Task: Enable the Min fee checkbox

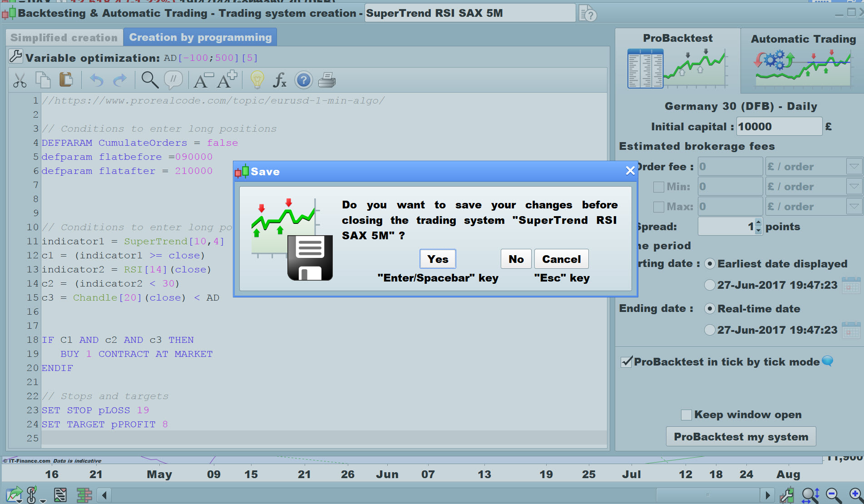Action: click(658, 187)
